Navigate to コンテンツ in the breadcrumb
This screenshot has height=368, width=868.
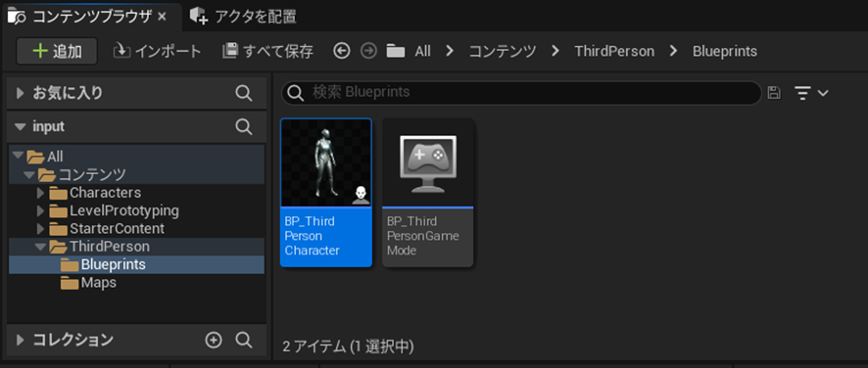(x=503, y=52)
